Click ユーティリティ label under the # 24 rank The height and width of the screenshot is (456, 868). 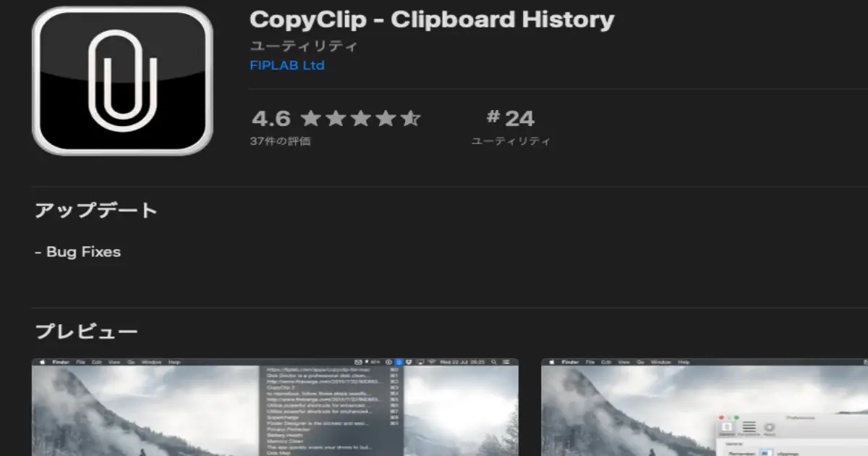[511, 141]
